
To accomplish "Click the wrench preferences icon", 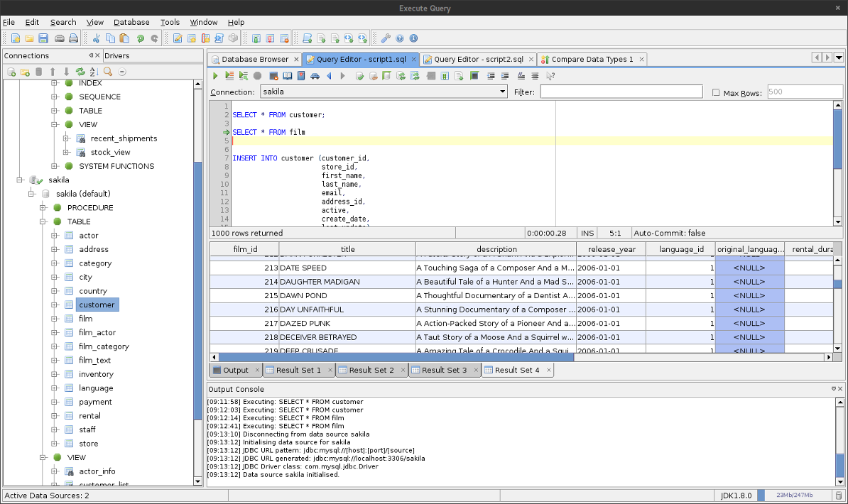I will (386, 38).
